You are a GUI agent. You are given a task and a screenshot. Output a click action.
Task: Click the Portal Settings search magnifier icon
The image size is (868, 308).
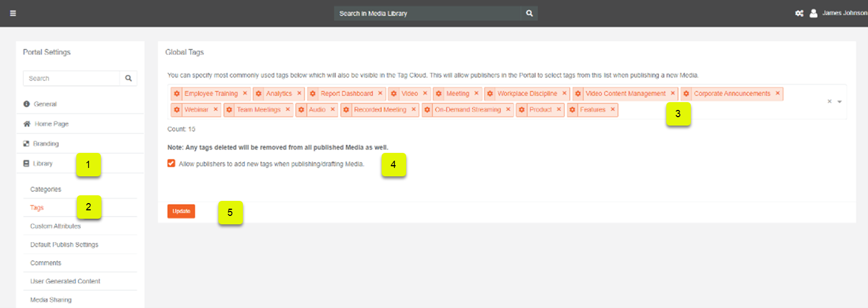click(128, 79)
